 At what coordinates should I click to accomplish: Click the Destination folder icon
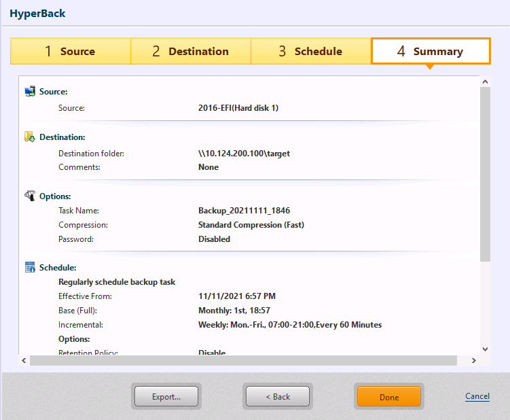coord(30,137)
